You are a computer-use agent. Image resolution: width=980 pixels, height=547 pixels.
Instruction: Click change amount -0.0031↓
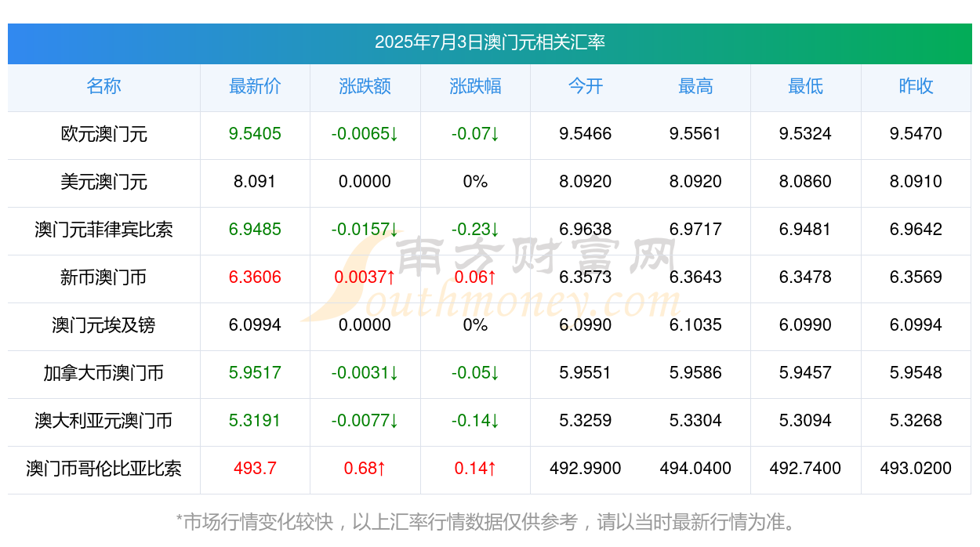[365, 373]
